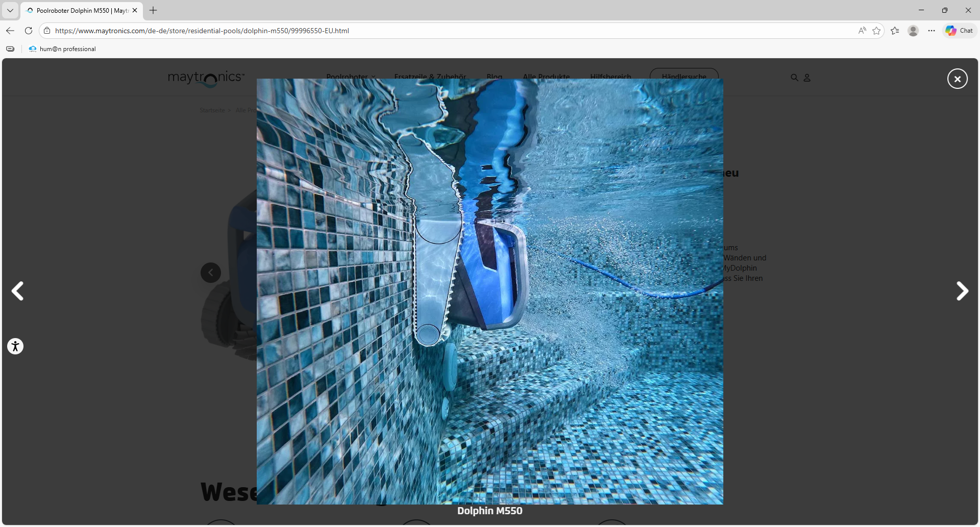Open hum@n professional bookmark
Viewport: 980px width, 527px height.
click(x=62, y=49)
